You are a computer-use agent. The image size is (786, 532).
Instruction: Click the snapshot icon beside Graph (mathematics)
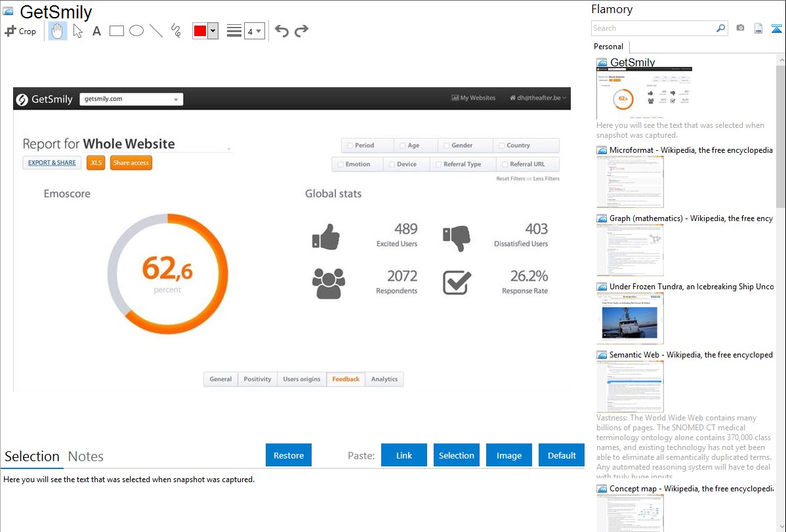point(602,218)
